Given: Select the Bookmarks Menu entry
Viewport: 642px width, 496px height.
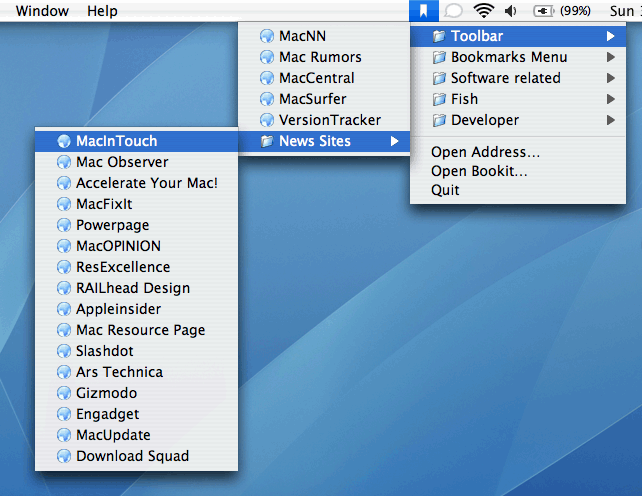Looking at the screenshot, I should pyautogui.click(x=518, y=57).
